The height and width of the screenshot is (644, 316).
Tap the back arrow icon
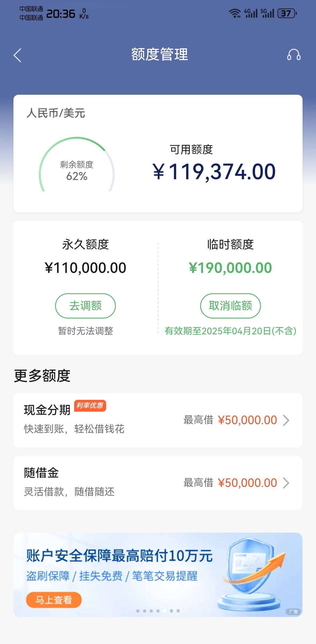(x=17, y=55)
